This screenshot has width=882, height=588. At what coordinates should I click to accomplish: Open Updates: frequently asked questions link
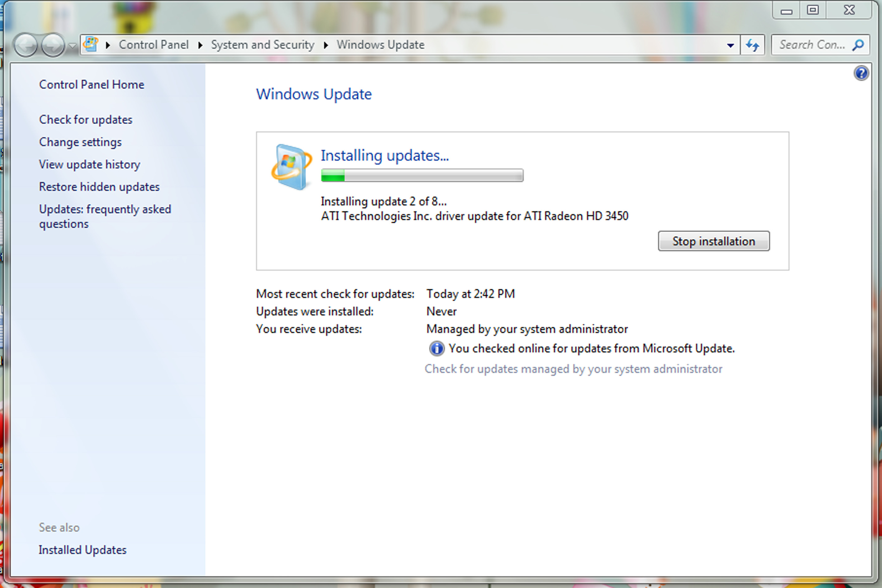[x=105, y=216]
